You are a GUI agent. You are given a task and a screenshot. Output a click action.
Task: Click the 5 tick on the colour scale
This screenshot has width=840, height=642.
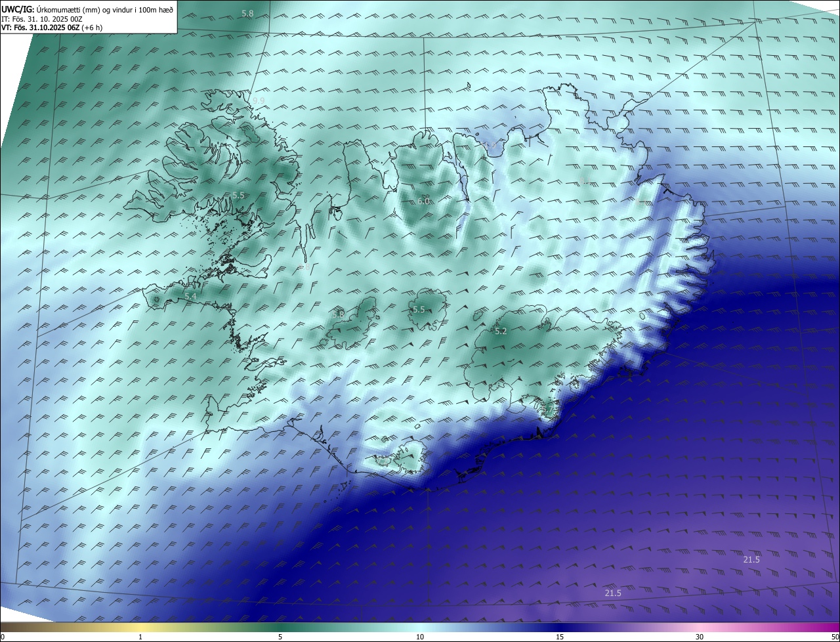pos(280,637)
